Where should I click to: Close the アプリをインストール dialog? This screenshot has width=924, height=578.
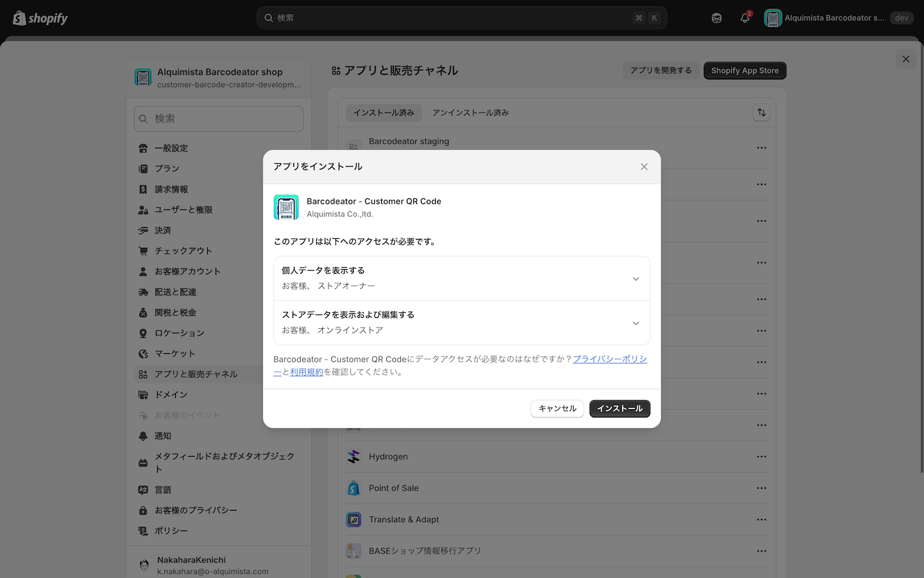point(644,167)
